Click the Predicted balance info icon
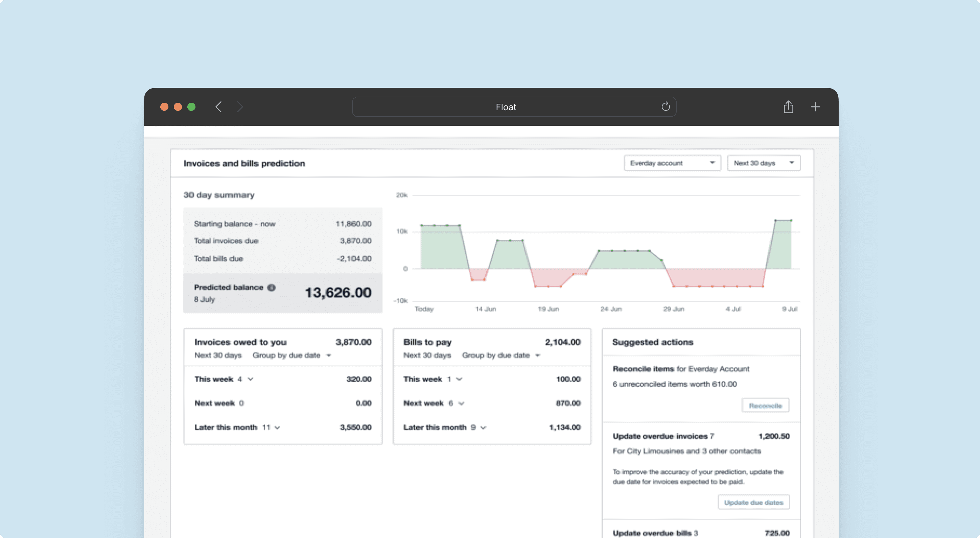Image resolution: width=980 pixels, height=538 pixels. coord(271,288)
